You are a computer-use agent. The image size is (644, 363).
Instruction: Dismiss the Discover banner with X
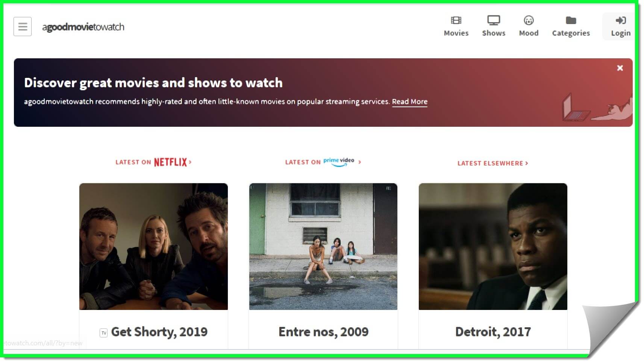(x=620, y=68)
